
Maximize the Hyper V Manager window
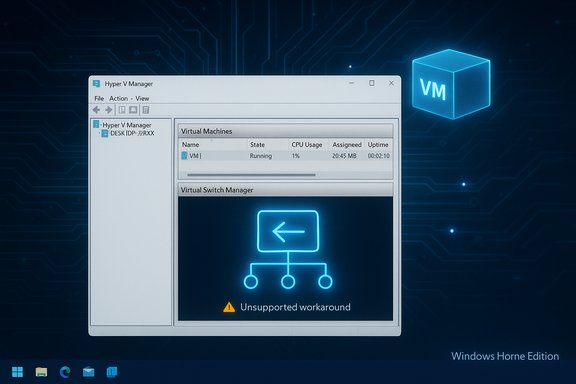tap(372, 83)
